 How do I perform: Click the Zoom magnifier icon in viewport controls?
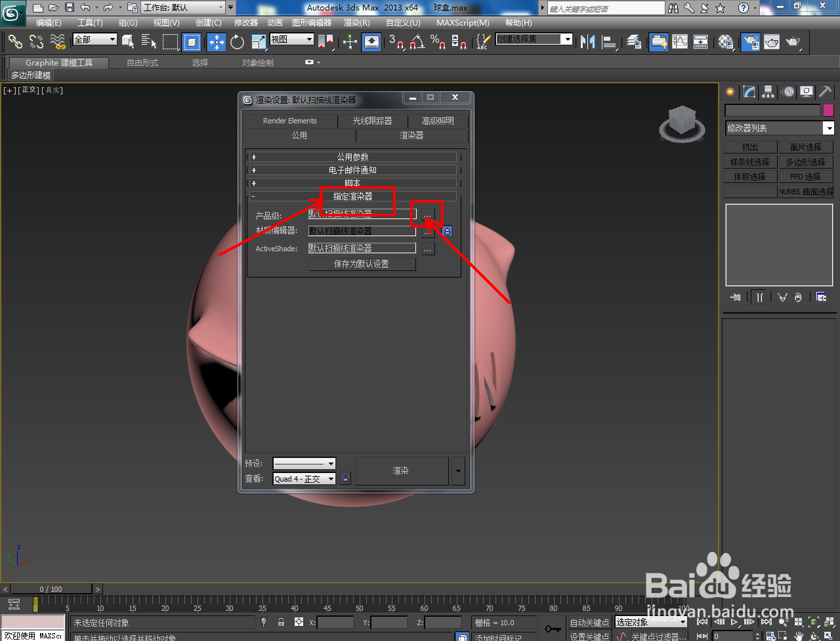tap(782, 622)
